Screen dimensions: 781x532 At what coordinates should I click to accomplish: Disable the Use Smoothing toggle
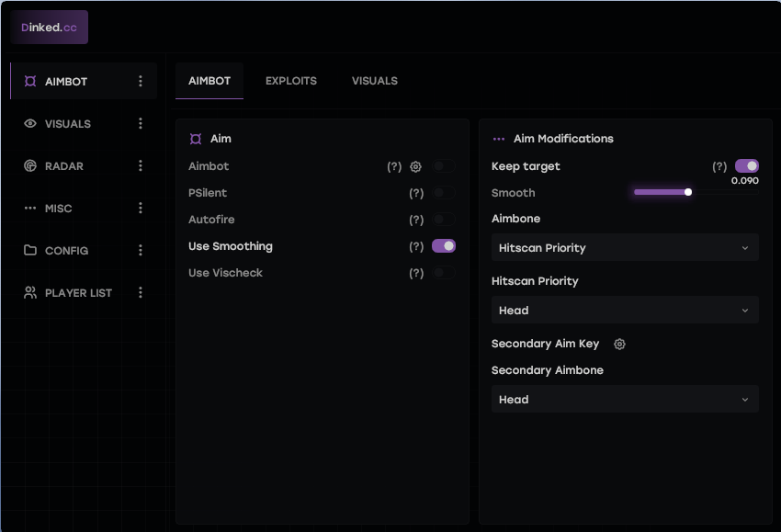coord(443,246)
